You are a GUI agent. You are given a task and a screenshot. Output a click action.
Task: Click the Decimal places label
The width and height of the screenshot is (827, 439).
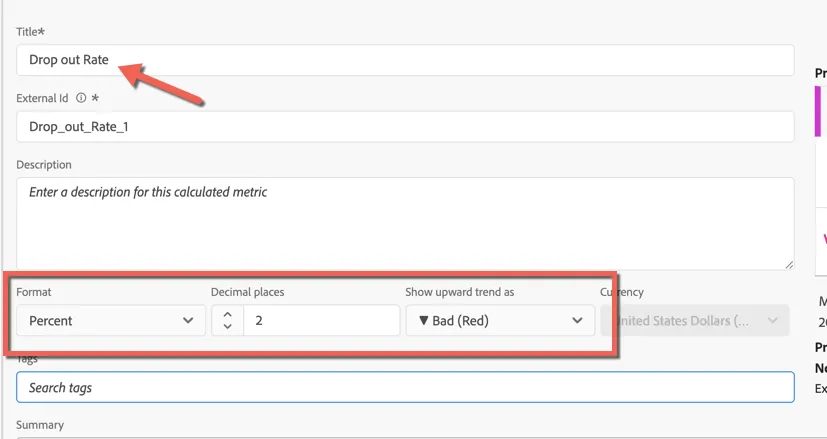pyautogui.click(x=247, y=292)
